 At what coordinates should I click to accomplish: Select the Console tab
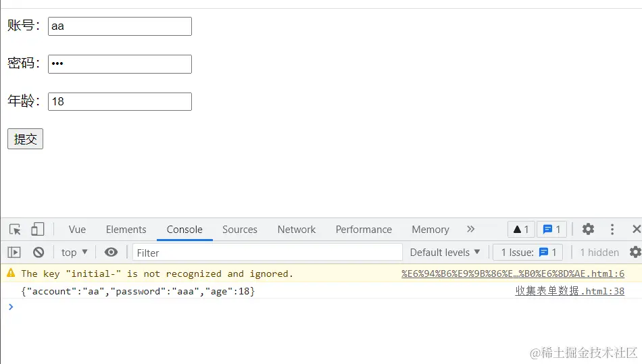184,230
